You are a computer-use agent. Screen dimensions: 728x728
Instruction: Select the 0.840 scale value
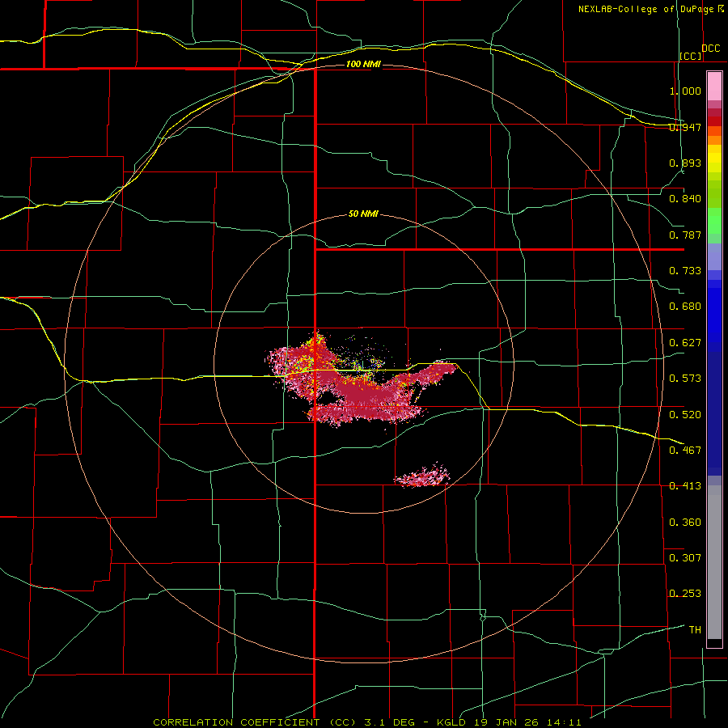(x=685, y=199)
